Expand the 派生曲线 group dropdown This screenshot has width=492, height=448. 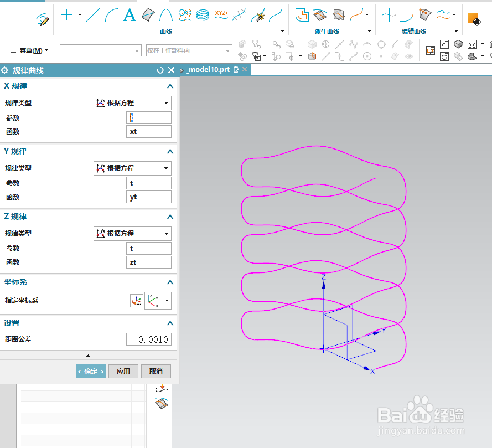click(369, 32)
